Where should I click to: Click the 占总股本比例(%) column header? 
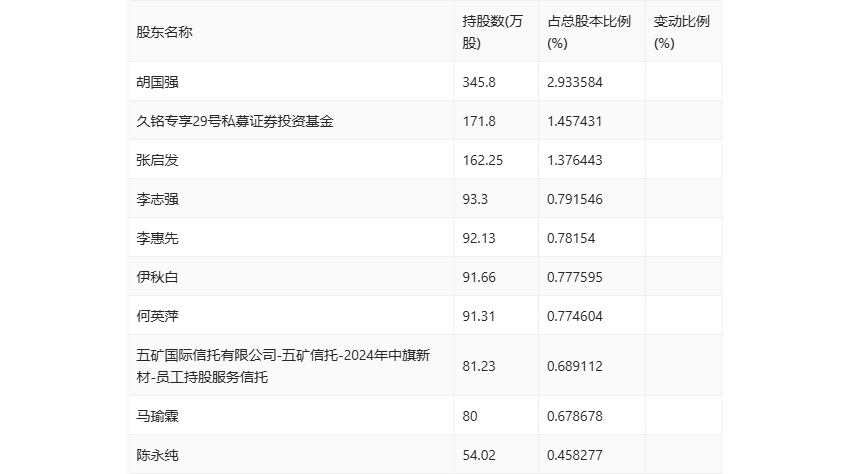pyautogui.click(x=589, y=32)
